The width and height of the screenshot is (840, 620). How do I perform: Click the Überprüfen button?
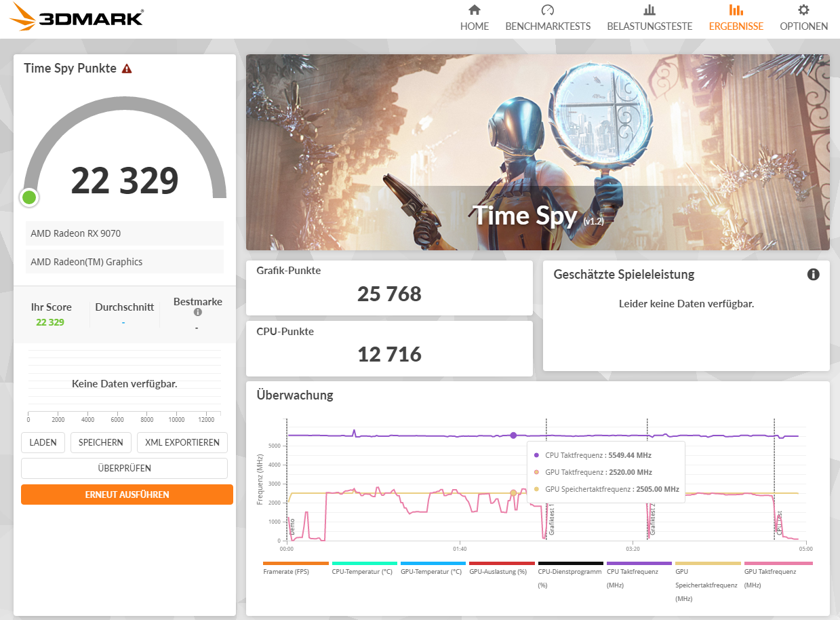[125, 468]
